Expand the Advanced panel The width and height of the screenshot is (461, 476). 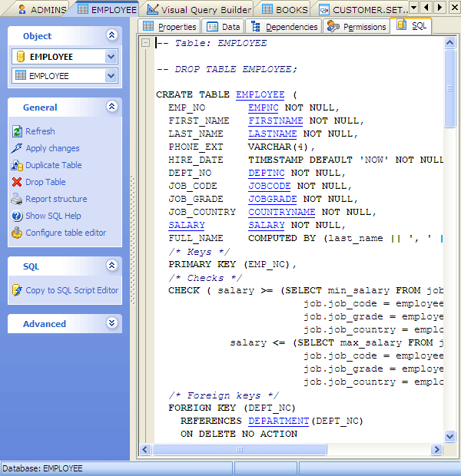pos(112,322)
